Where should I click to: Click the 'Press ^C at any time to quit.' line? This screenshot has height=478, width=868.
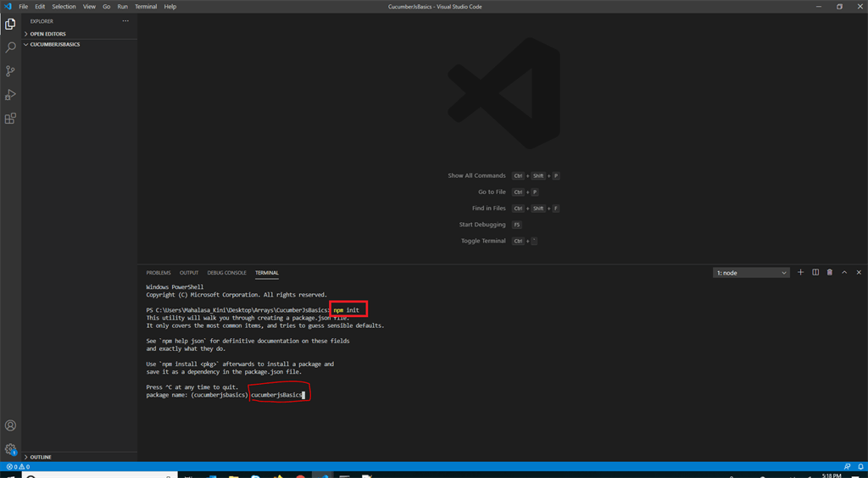[192, 386]
